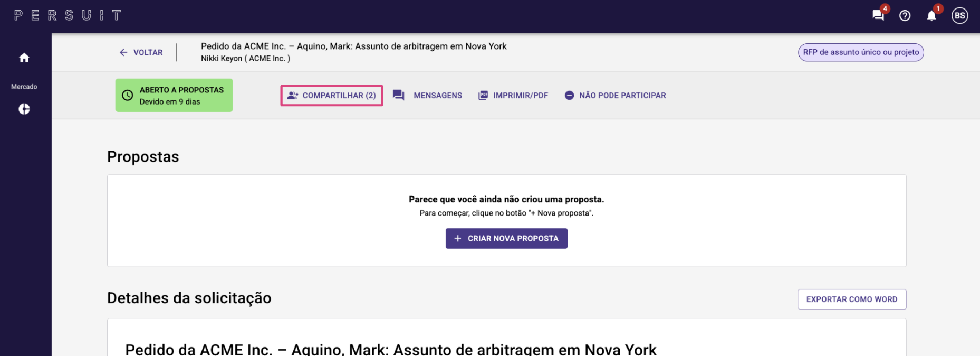Open the help question mark icon
980x356 pixels.
point(905,16)
